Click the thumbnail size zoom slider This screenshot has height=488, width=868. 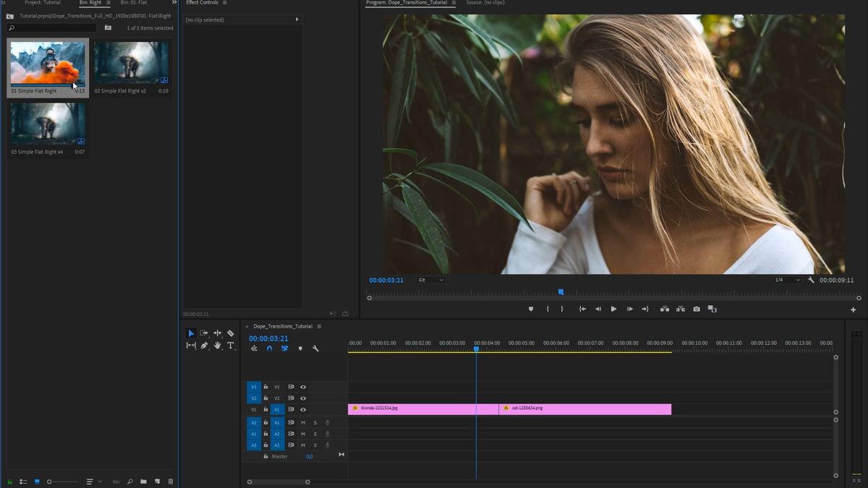pyautogui.click(x=62, y=481)
